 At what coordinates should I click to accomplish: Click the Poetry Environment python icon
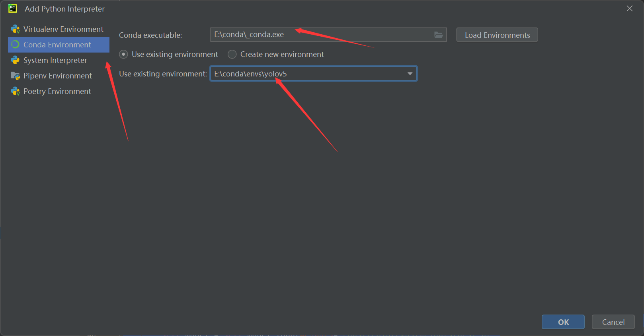[16, 91]
